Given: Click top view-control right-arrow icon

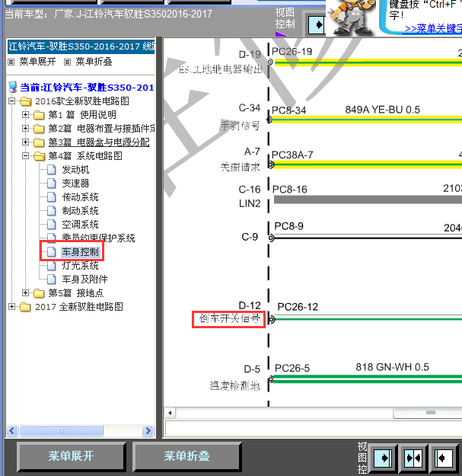Looking at the screenshot, I should point(316,24).
